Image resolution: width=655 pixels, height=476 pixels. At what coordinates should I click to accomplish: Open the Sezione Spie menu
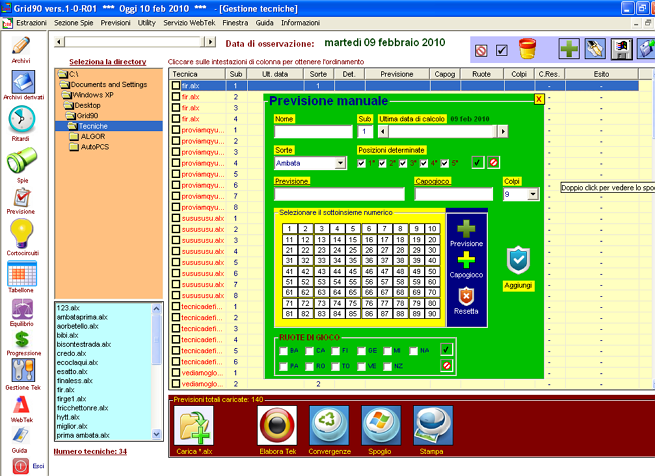click(74, 23)
